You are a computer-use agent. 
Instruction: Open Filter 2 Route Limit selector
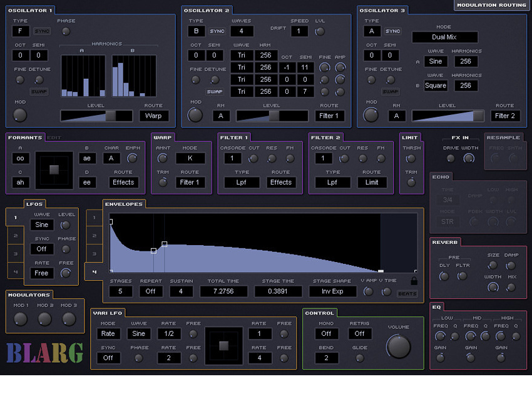[372, 183]
